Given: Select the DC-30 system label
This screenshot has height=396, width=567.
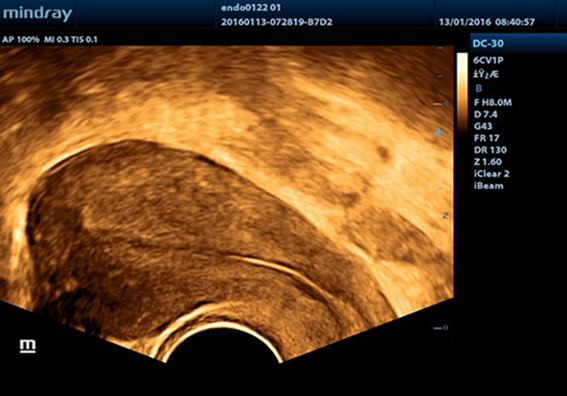Looking at the screenshot, I should [488, 43].
